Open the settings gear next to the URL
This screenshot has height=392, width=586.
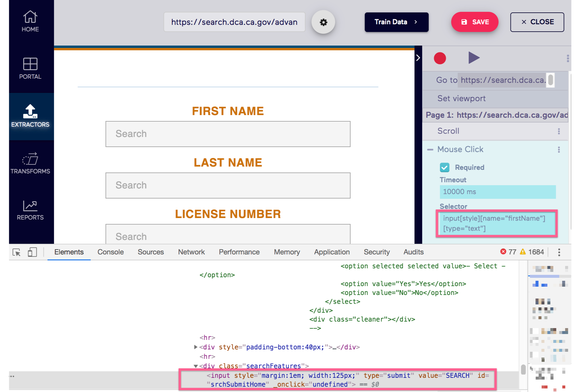tap(323, 22)
